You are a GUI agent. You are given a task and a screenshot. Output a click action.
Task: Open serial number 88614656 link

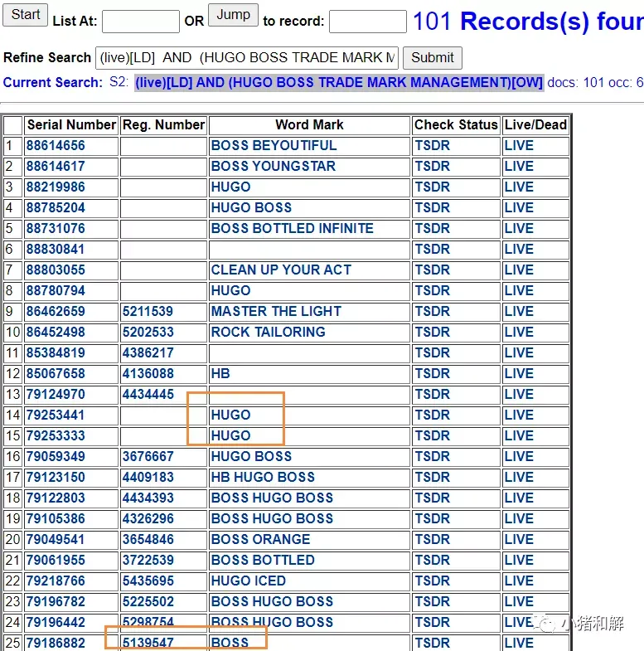(56, 146)
